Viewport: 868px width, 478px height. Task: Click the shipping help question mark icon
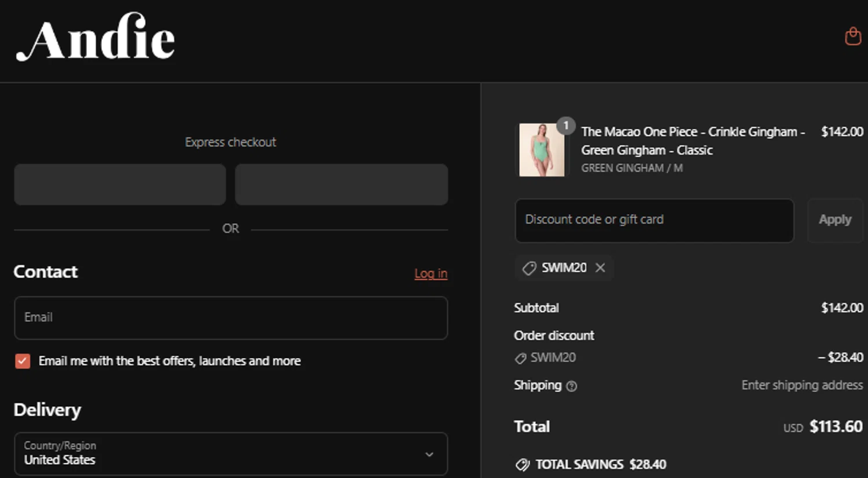pos(572,386)
